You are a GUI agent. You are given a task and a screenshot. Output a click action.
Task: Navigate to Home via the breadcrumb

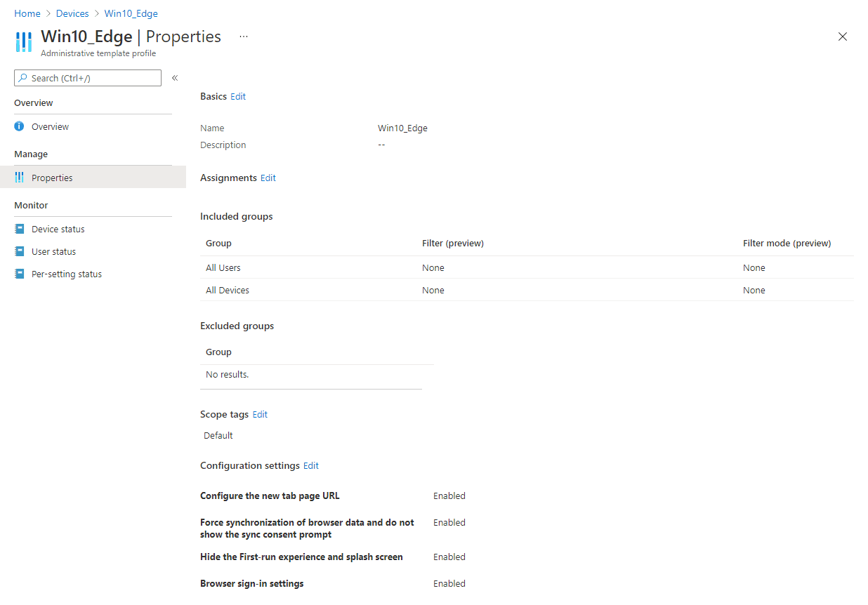(x=27, y=13)
